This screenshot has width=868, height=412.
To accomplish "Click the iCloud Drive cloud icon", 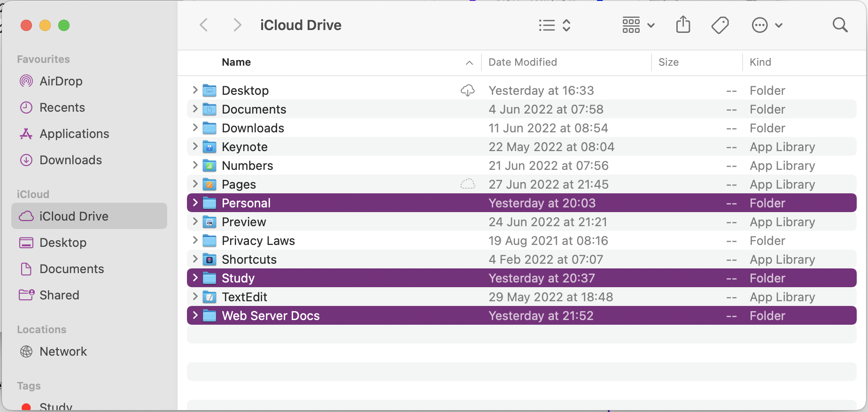I will coord(26,216).
